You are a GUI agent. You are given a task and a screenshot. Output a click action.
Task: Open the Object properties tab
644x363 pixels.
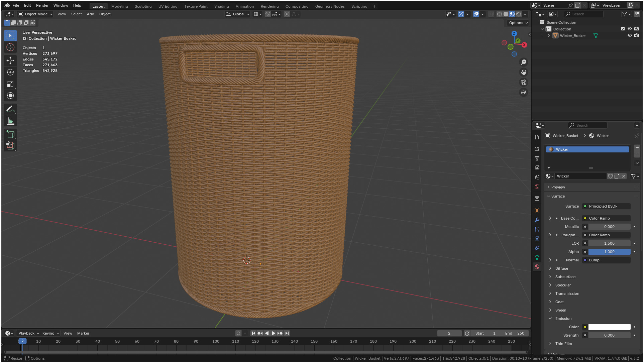tap(537, 211)
